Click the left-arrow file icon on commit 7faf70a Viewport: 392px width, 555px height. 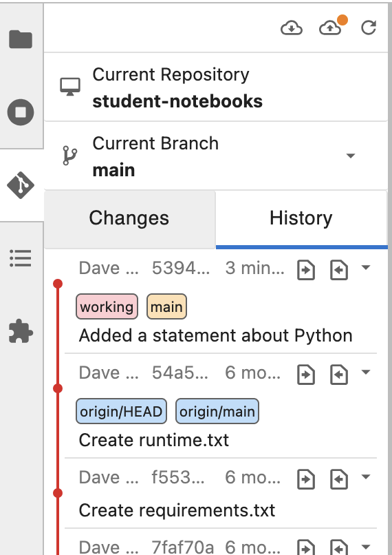(339, 547)
